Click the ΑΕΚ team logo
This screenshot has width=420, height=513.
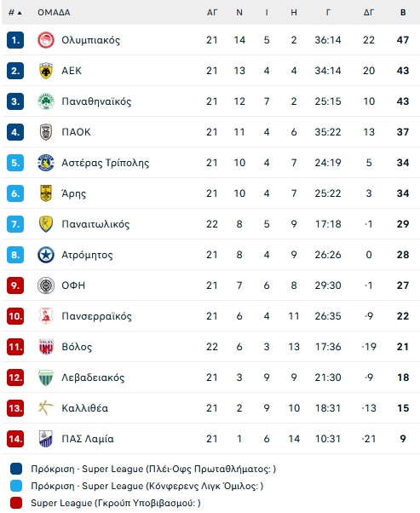pos(46,71)
